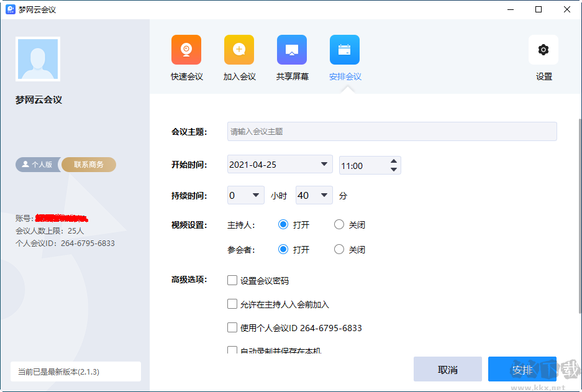Screen dimensions: 582x392
Task: Click the app logo in title bar
Action: coord(11,9)
